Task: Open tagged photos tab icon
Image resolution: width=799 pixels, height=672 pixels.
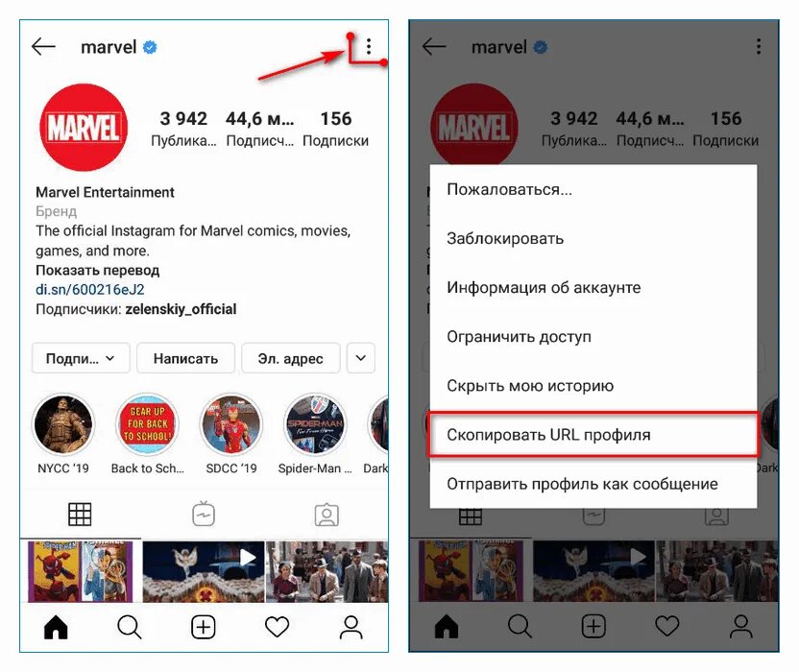Action: (327, 515)
